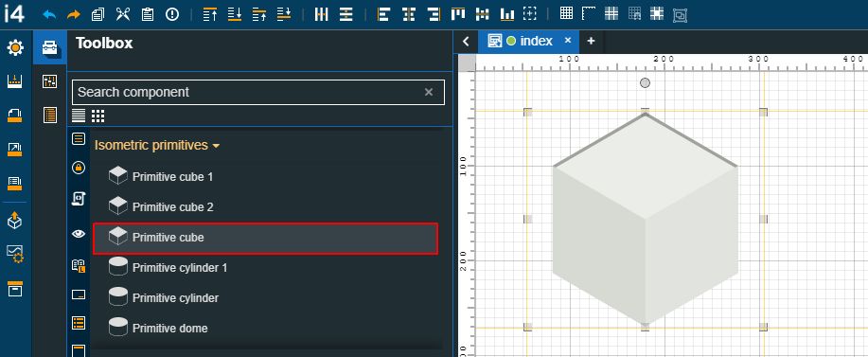This screenshot has width=868, height=357.
Task: Send selected component to back
Action: click(235, 15)
